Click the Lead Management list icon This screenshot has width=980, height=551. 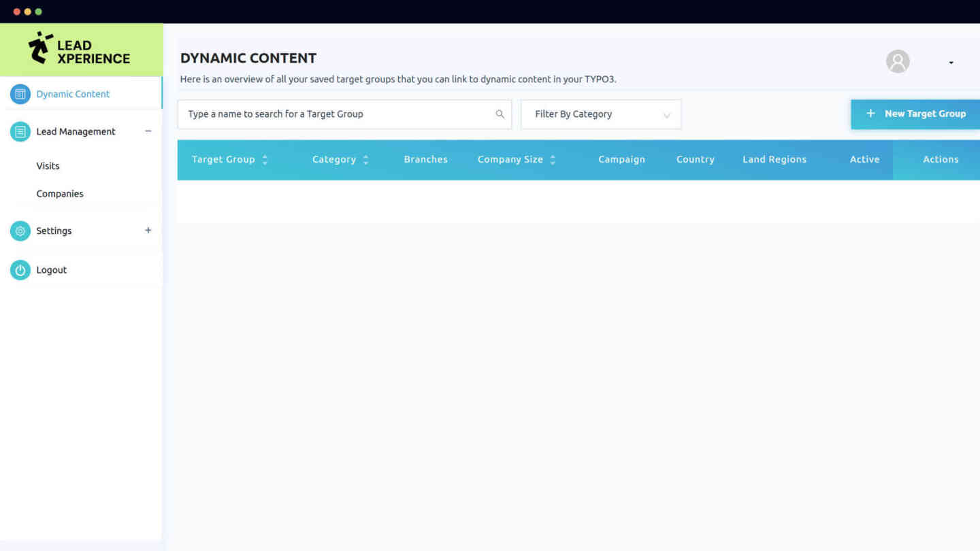(20, 131)
